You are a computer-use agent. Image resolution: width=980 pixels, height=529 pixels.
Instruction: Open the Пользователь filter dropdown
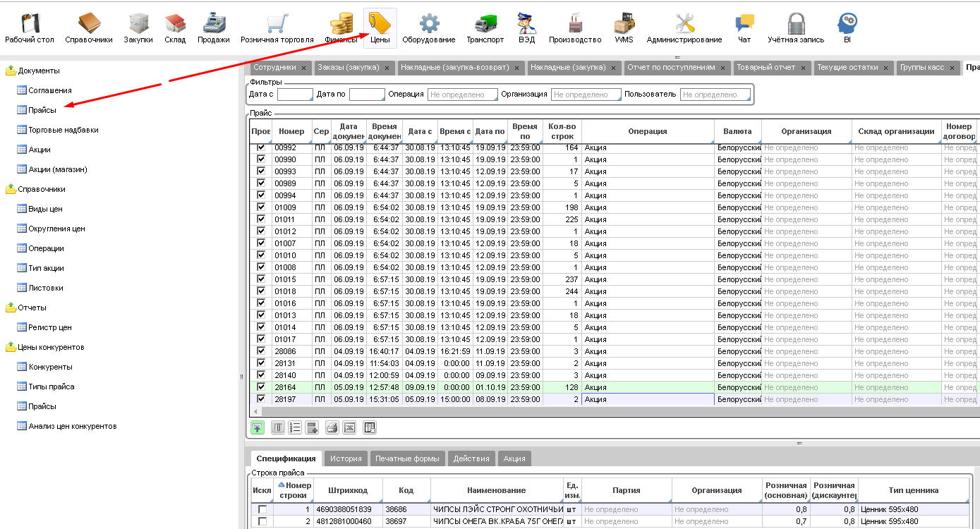coord(715,95)
